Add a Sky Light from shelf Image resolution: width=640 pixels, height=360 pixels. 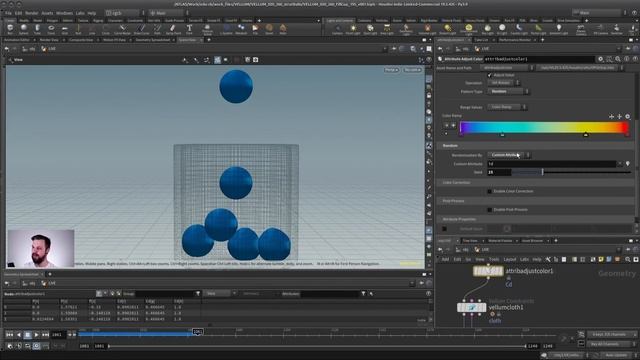(487, 29)
